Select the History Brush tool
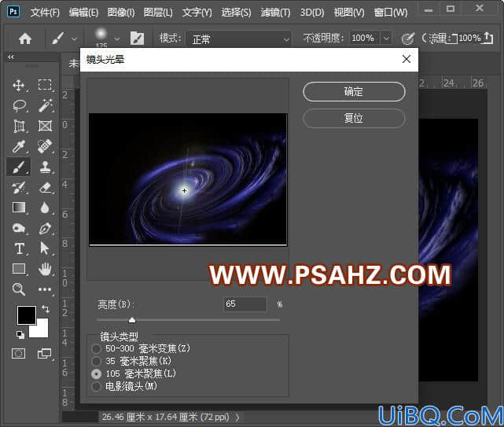This screenshot has width=504, height=427. [x=19, y=187]
